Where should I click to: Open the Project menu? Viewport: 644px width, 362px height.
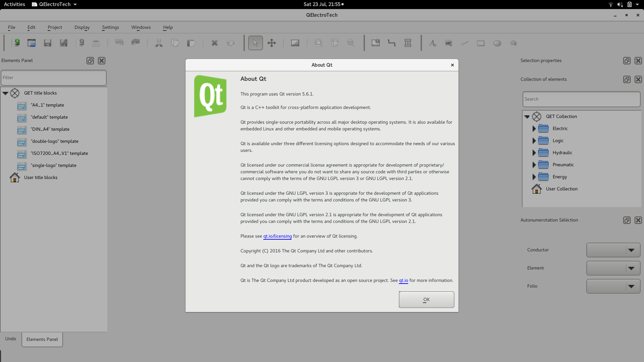[x=55, y=27]
